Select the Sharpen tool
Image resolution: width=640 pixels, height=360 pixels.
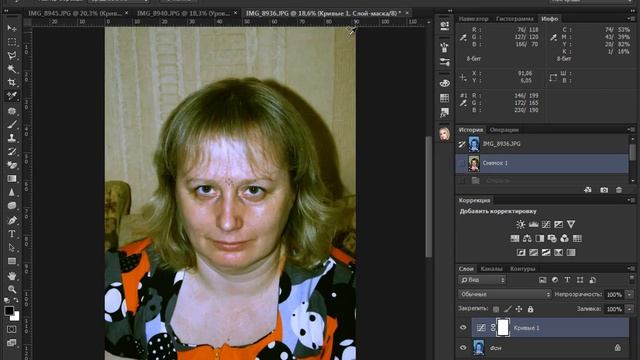12,192
